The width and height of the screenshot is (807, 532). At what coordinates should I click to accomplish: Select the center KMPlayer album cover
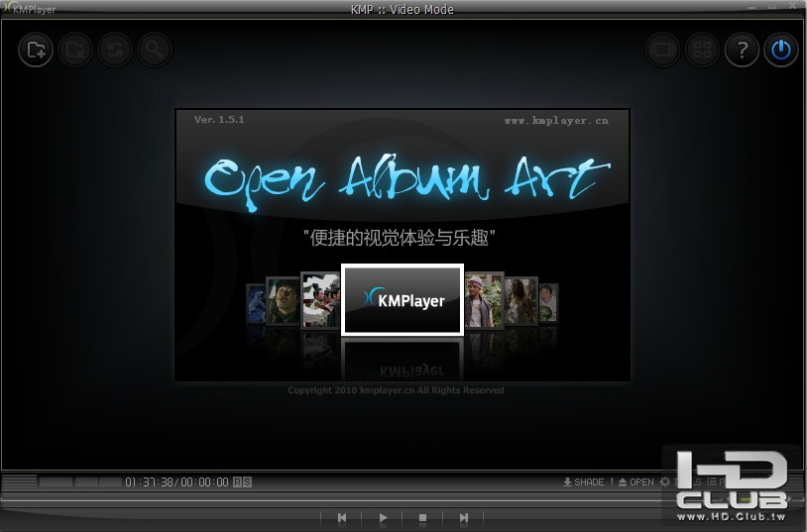tap(403, 300)
